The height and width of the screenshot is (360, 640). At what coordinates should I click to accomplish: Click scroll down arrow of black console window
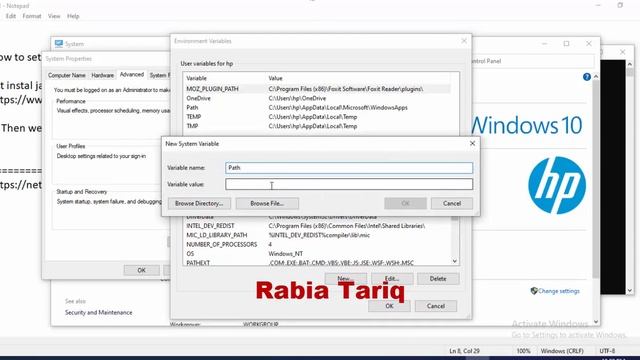pyautogui.click(x=630, y=291)
